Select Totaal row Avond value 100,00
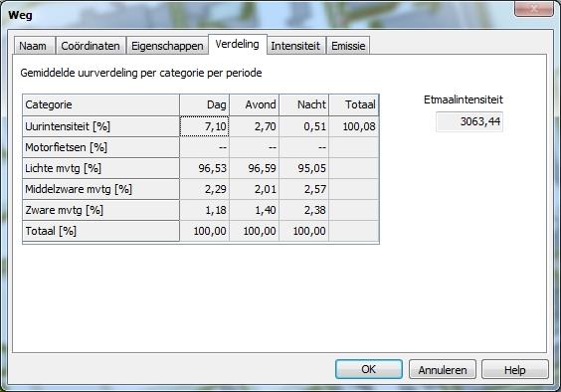 click(255, 231)
